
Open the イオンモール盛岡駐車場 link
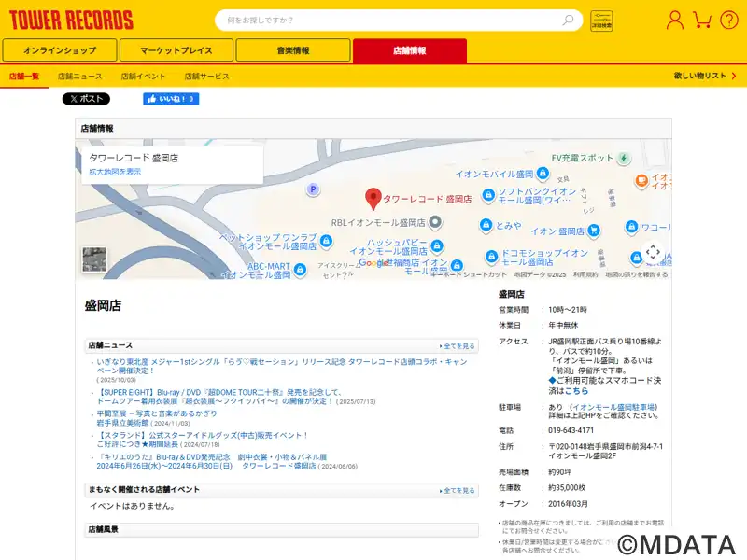coord(613,407)
